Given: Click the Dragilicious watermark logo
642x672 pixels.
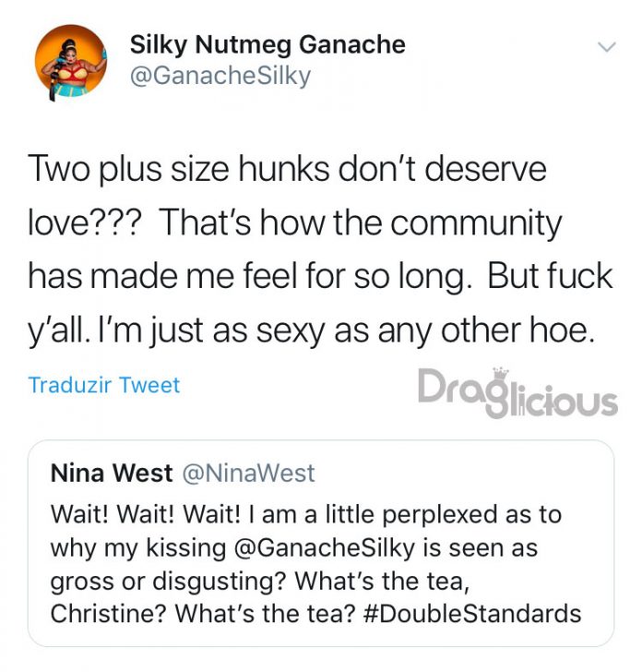Looking at the screenshot, I should coord(517,392).
